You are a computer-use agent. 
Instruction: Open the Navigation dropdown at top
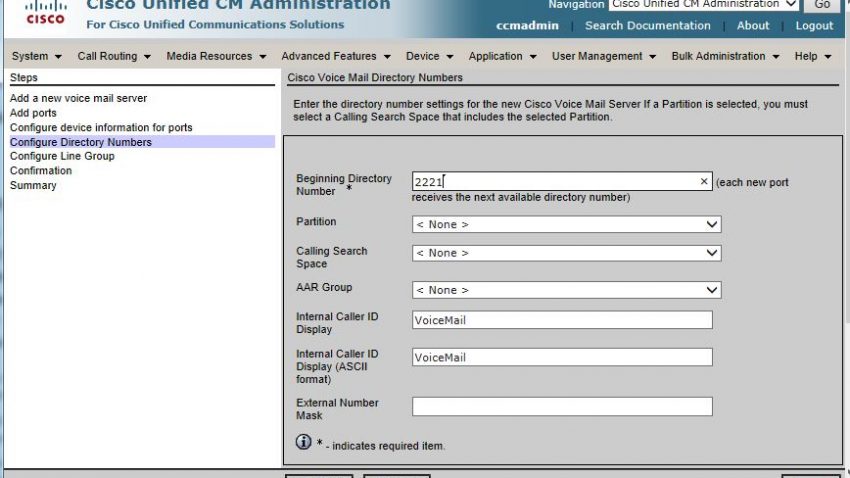click(704, 5)
